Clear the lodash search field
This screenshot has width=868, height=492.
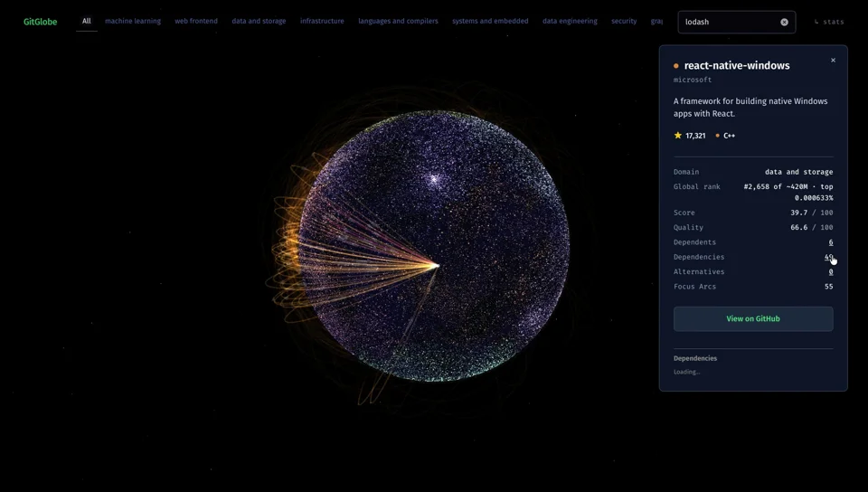pyautogui.click(x=784, y=22)
